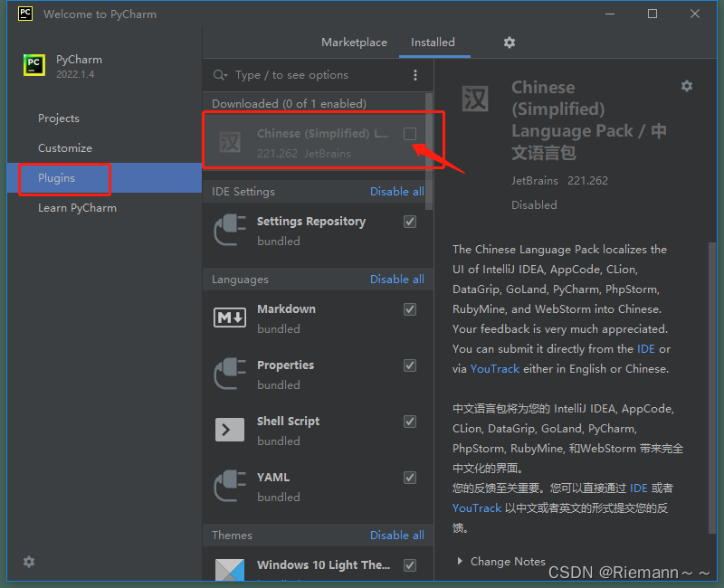This screenshot has width=724, height=588.
Task: Open the plugins gear settings beside Installed tab
Action: click(x=509, y=43)
